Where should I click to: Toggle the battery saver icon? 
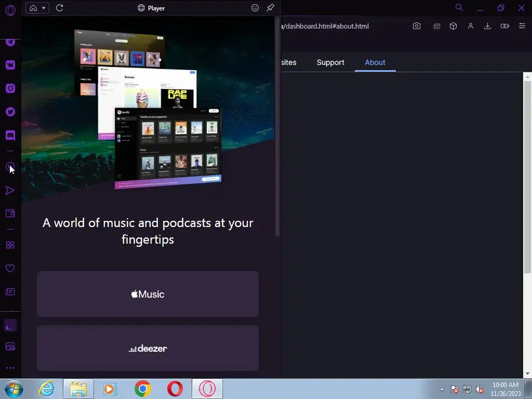505,26
